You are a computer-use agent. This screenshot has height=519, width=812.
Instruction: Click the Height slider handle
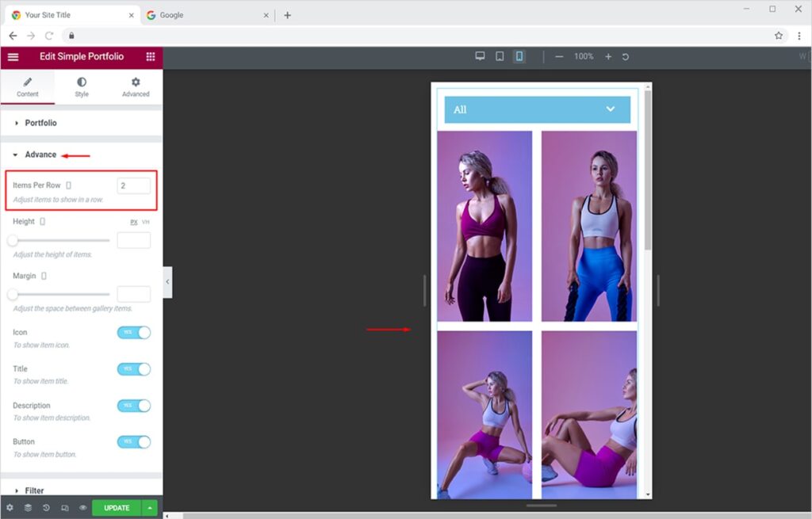(13, 240)
